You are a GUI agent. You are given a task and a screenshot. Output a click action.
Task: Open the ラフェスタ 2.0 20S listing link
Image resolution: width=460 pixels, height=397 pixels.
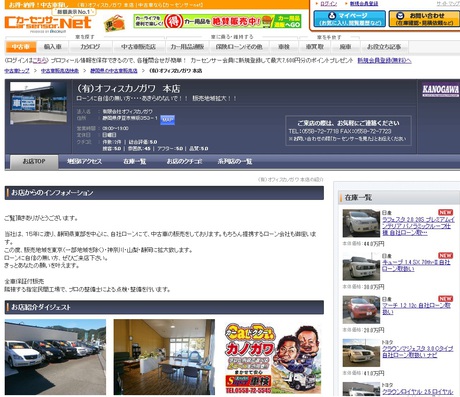[x=418, y=226]
